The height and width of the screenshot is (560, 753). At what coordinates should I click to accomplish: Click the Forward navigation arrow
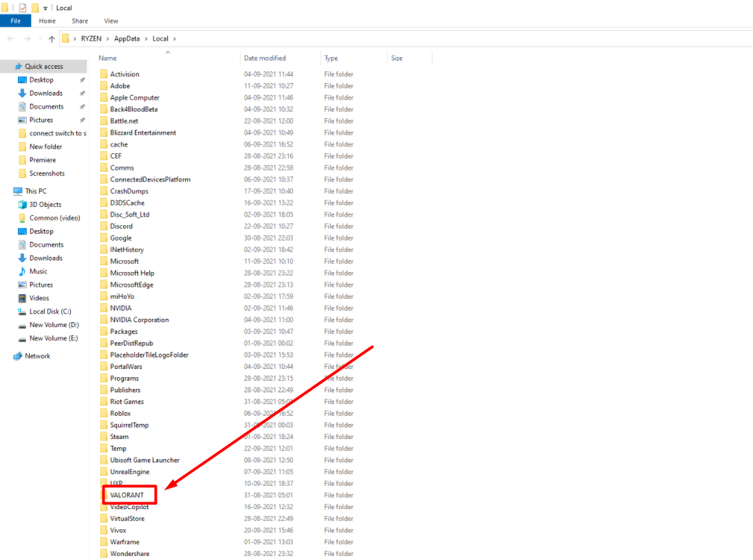[27, 38]
